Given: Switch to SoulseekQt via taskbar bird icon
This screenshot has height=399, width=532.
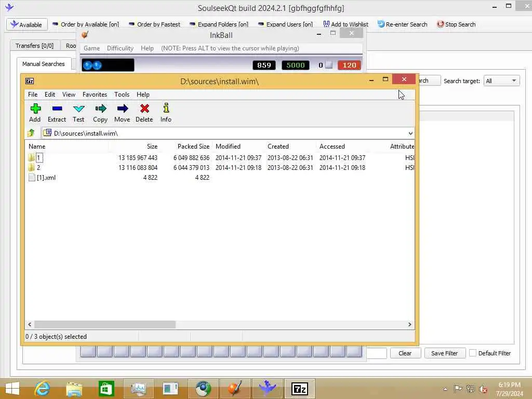Looking at the screenshot, I should click(x=267, y=389).
